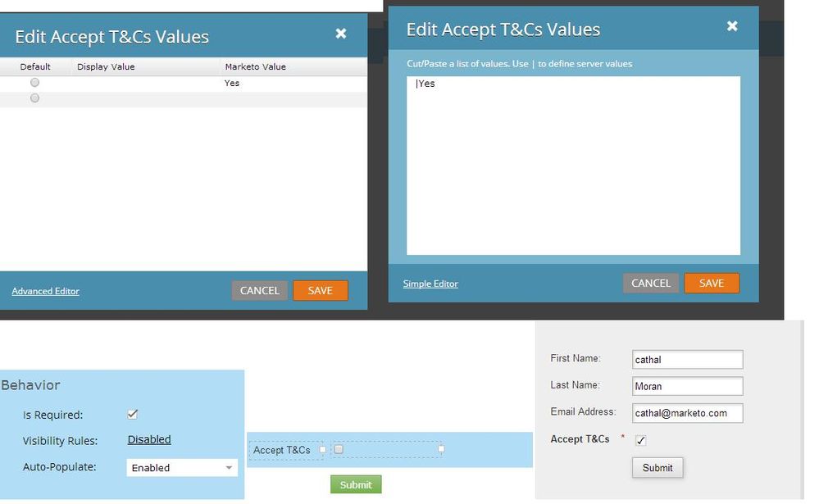Click CANCEL in the simple editor dialog
The height and width of the screenshot is (504, 819).
click(x=260, y=290)
